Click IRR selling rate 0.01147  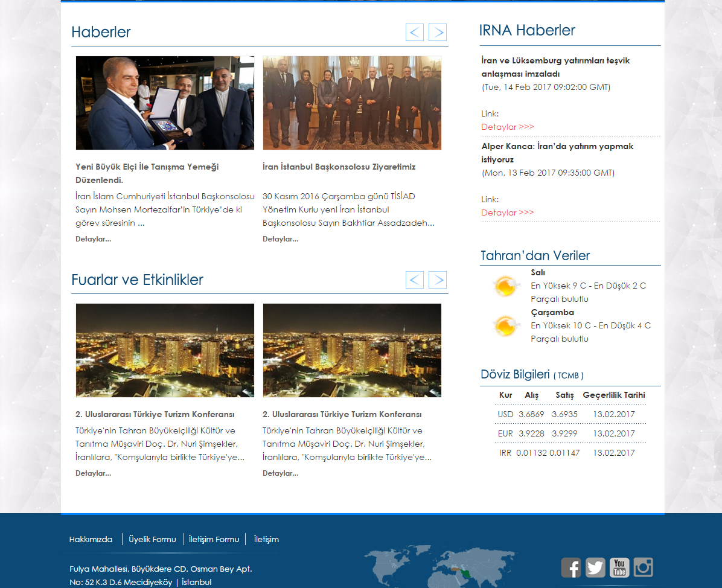pyautogui.click(x=564, y=453)
